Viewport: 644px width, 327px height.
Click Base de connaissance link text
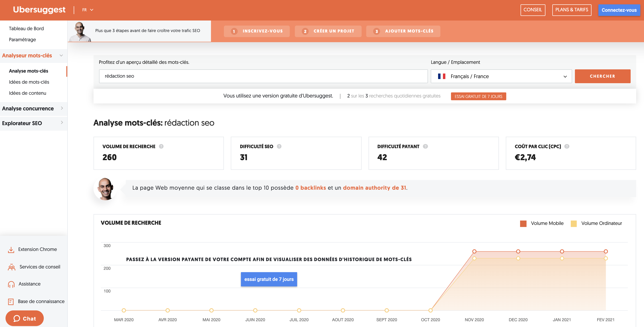41,301
